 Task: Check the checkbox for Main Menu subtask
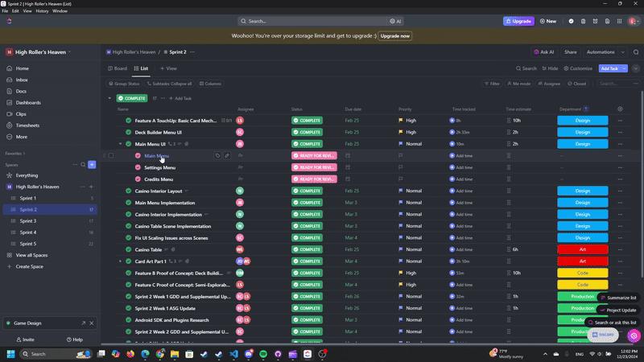coord(111,155)
